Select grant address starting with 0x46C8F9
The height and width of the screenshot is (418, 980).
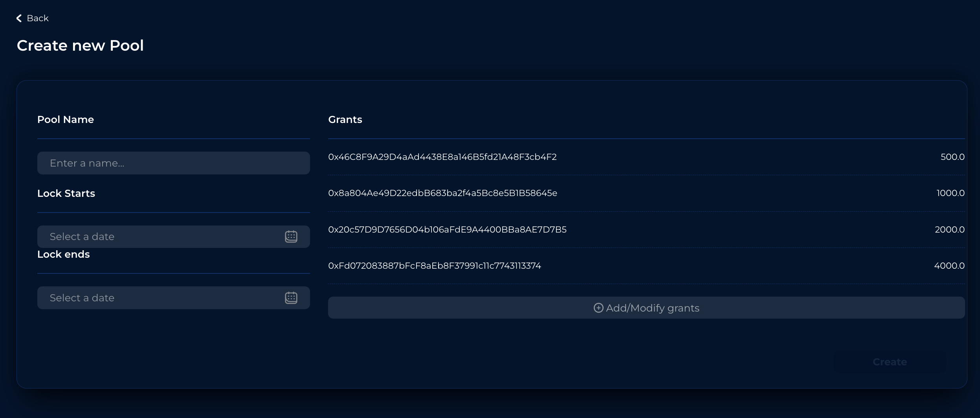442,157
